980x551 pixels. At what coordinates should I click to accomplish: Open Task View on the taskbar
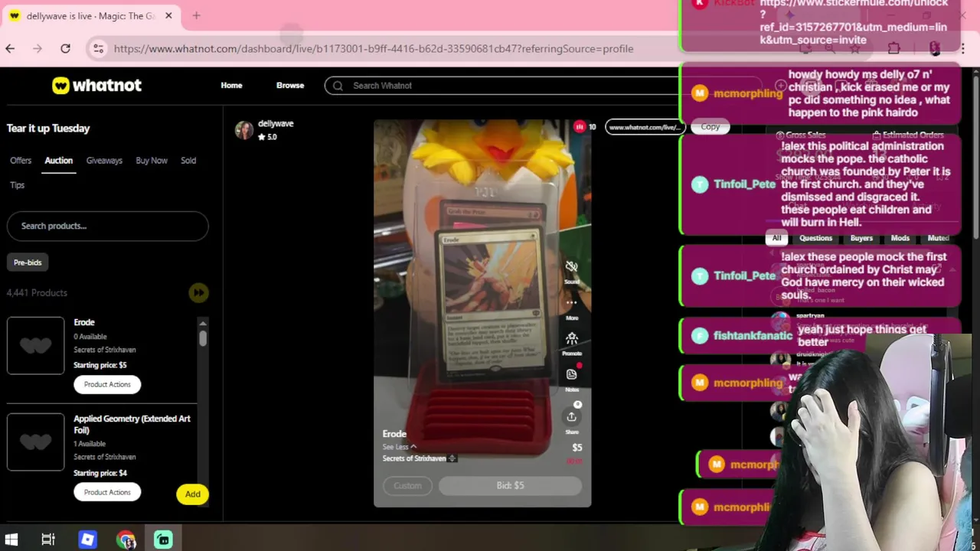[x=48, y=540]
